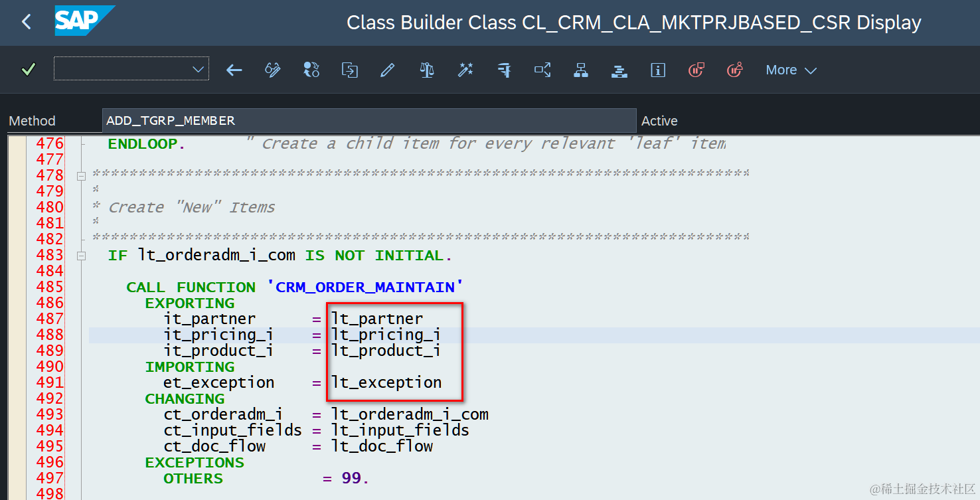This screenshot has width=980, height=500.
Task: Test the class using clamp icon
Action: (x=504, y=70)
